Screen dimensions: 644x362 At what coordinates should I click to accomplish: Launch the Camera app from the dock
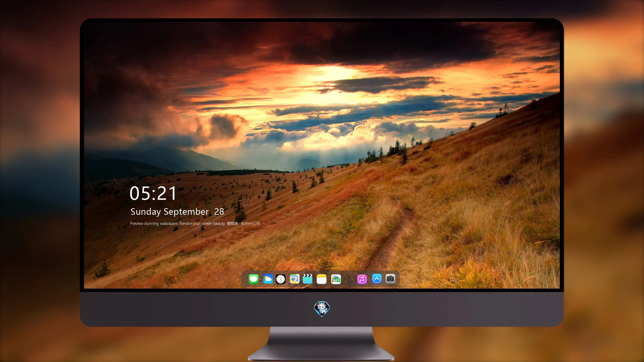[390, 279]
